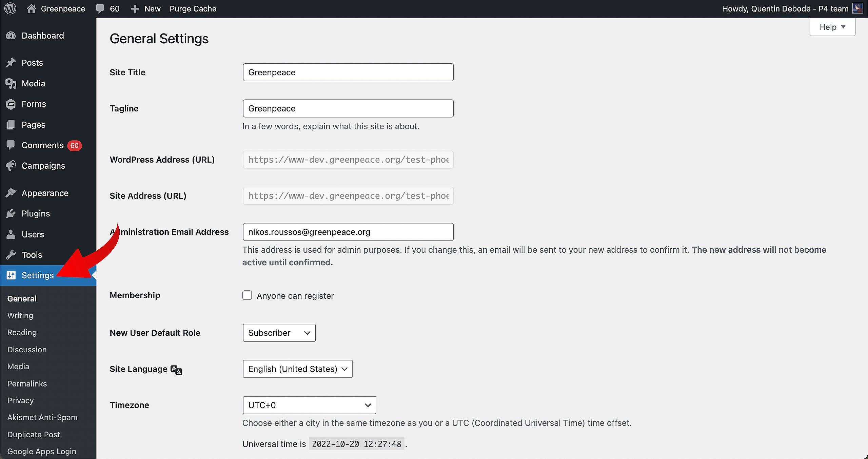
Task: Click the home icon next to Greenpeace
Action: [x=31, y=8]
